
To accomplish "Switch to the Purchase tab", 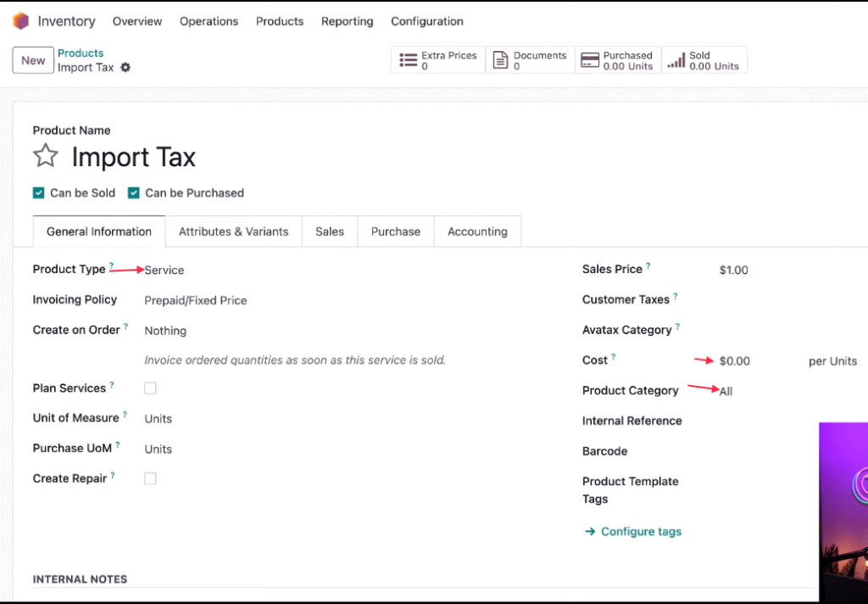I will click(x=396, y=232).
